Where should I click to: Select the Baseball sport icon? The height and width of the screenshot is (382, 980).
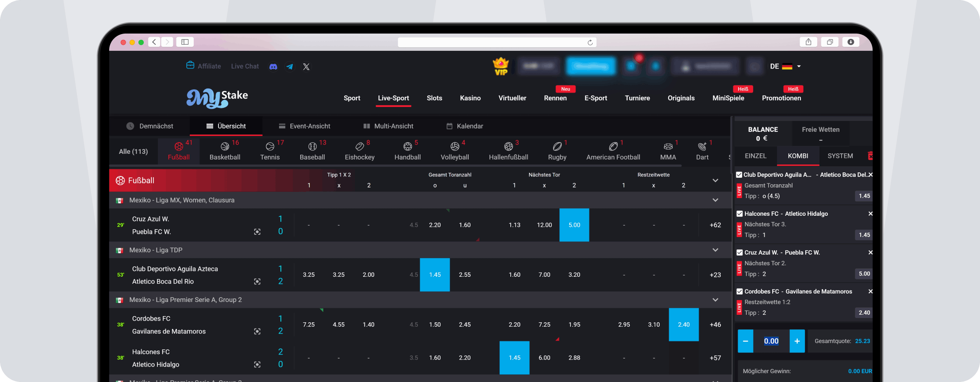pyautogui.click(x=312, y=146)
